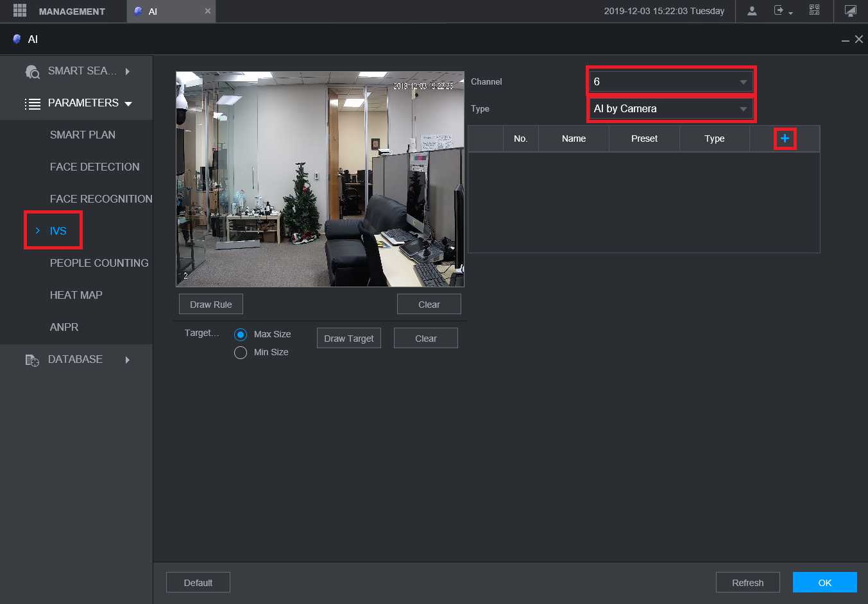Open Face Detection settings
Viewport: 868px width, 604px height.
(94, 167)
